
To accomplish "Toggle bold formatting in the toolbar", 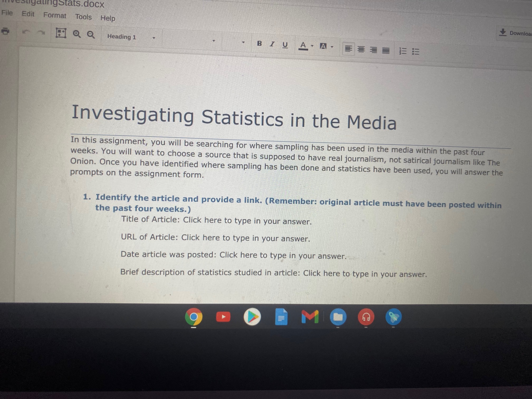I will coord(259,44).
